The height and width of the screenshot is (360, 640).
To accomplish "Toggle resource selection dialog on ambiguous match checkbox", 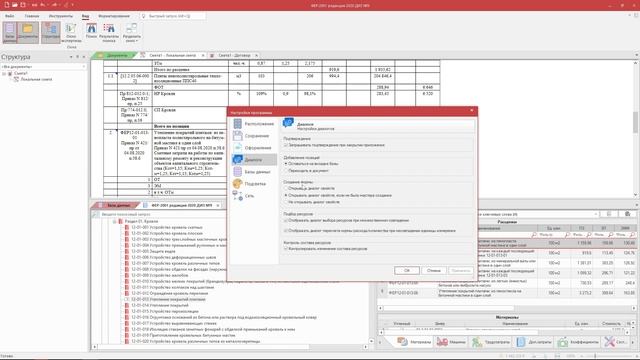I will pyautogui.click(x=286, y=220).
